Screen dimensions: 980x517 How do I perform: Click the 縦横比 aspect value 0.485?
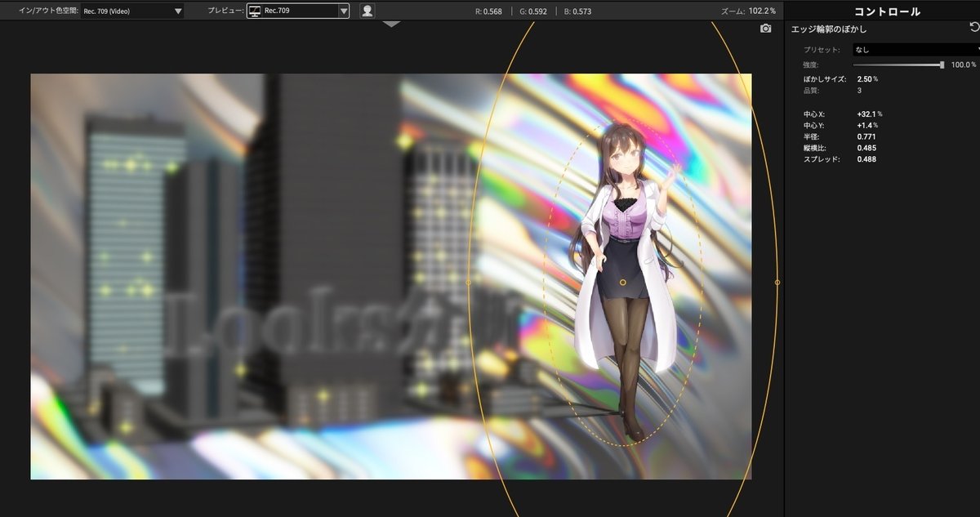click(x=866, y=148)
